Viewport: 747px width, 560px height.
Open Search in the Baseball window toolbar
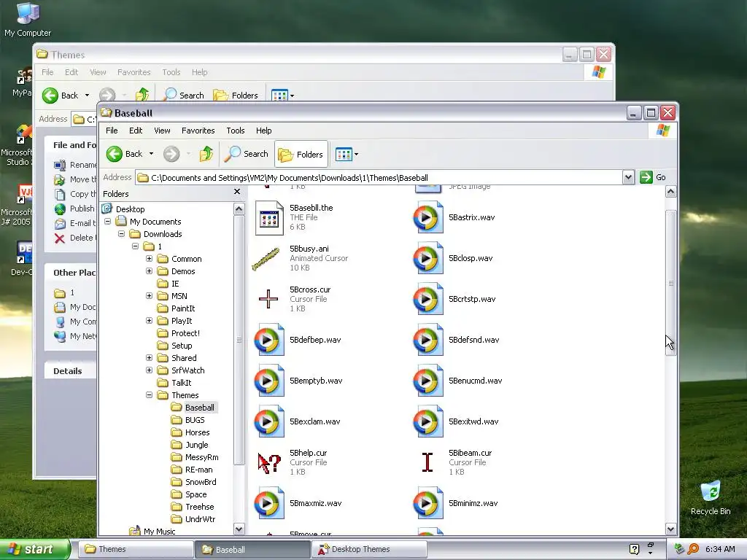point(247,154)
